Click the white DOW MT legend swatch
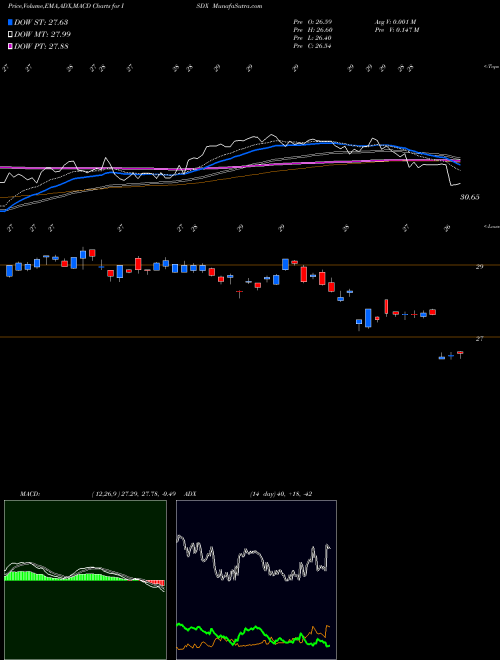Viewport: 500px width, 660px height. pyautogui.click(x=10, y=35)
